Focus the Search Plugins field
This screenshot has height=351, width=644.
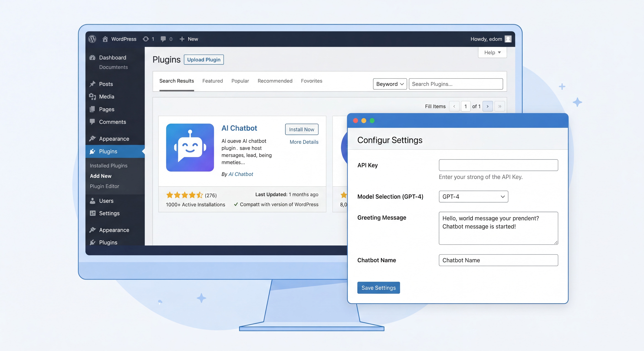point(456,84)
